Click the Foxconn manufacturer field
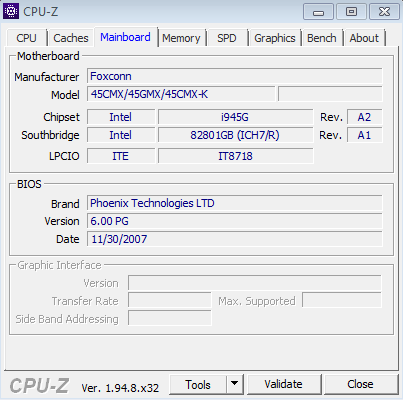Screen dimensions: 403x400 (235, 76)
